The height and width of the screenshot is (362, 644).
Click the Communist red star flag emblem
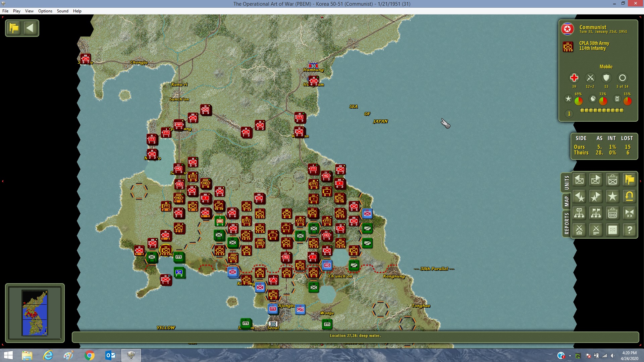pos(568,29)
